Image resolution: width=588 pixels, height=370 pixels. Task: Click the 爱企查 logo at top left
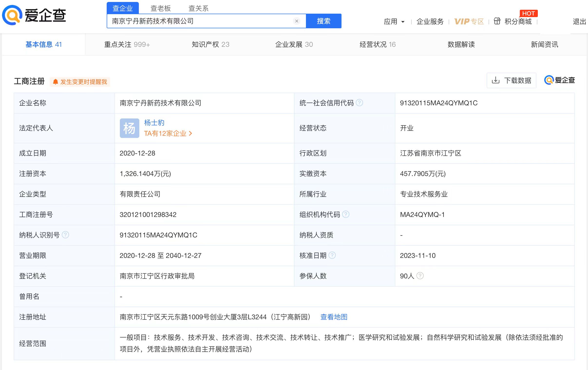point(34,15)
